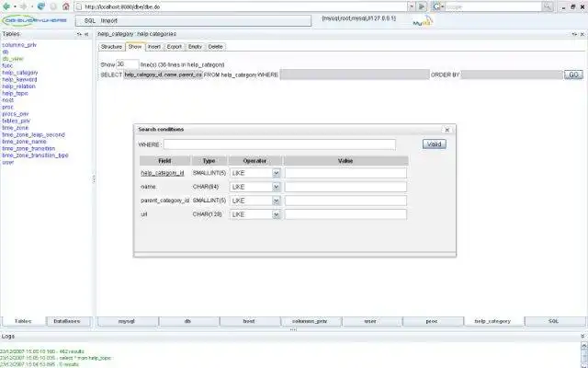
Task: Open the time_zone_transition_type table link
Action: point(35,155)
